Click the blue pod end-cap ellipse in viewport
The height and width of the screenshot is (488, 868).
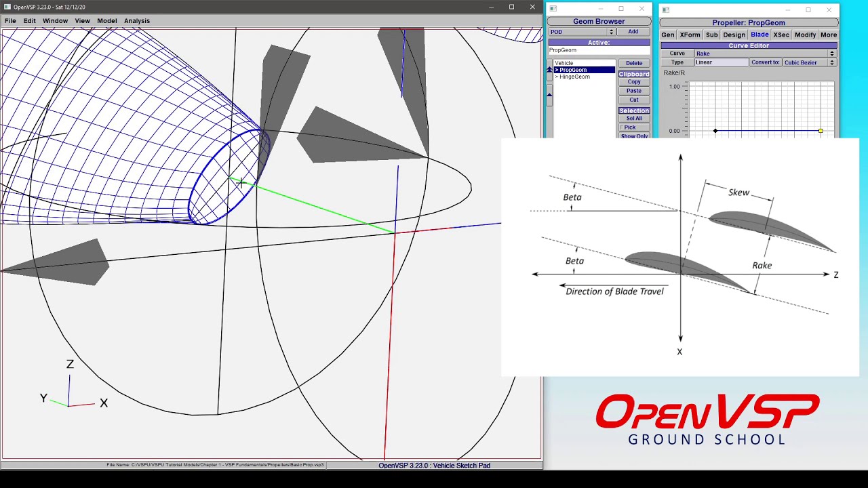pyautogui.click(x=229, y=177)
